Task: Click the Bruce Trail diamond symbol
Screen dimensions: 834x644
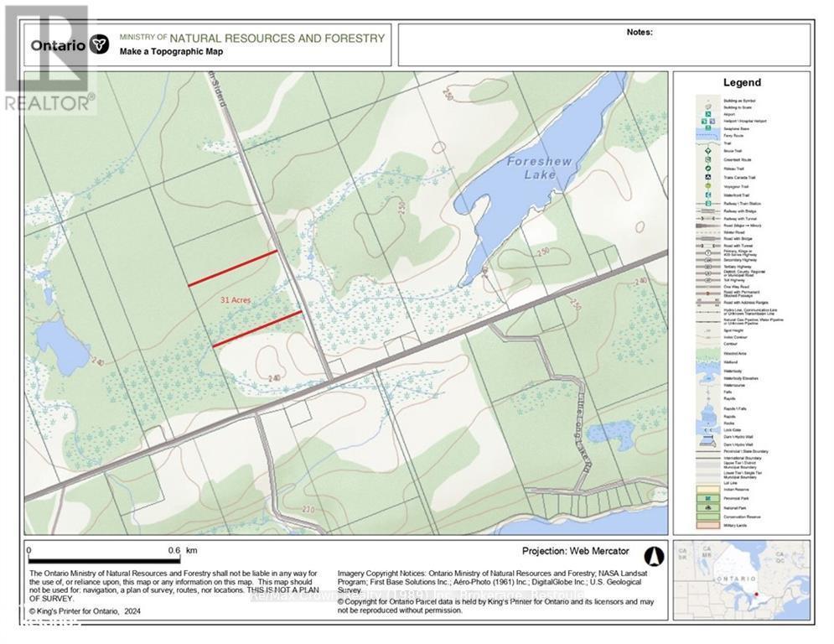Action: (708, 150)
